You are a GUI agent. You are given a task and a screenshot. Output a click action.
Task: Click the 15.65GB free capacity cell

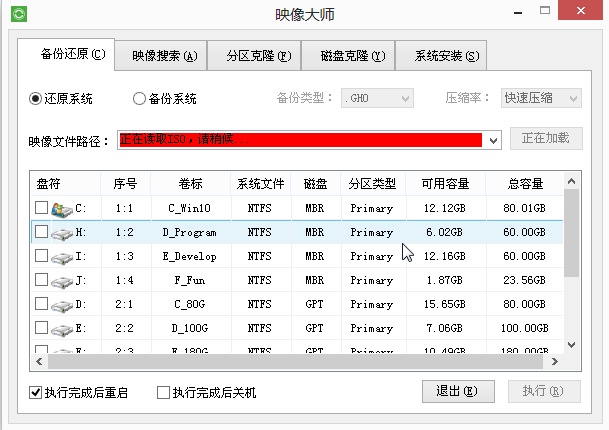(x=445, y=304)
